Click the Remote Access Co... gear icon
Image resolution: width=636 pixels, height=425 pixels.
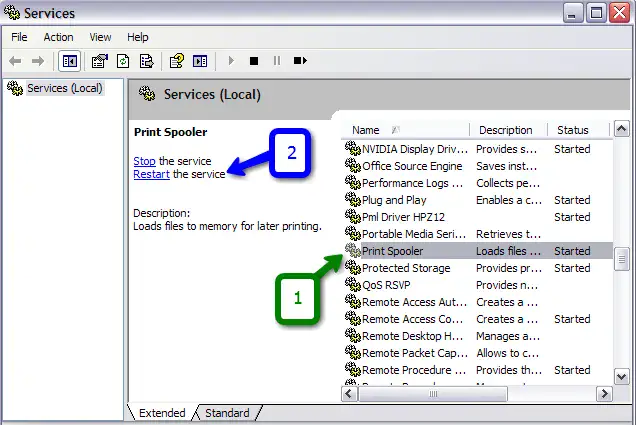click(x=353, y=319)
